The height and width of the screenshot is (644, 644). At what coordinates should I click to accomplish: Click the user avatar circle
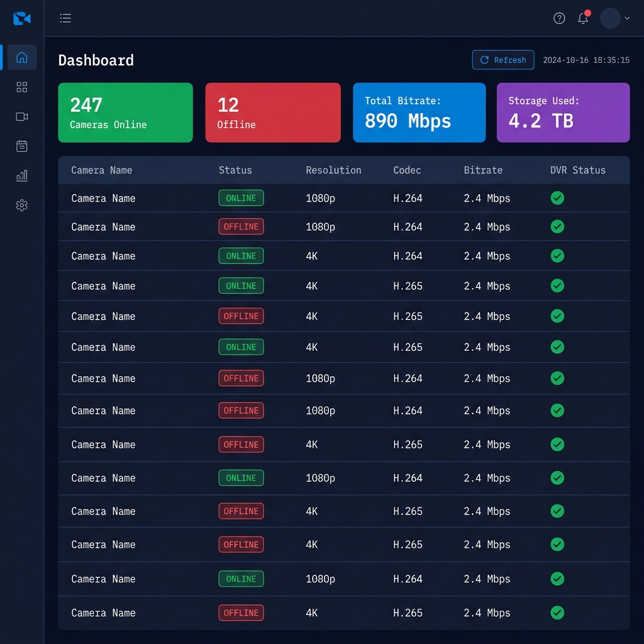pos(610,18)
